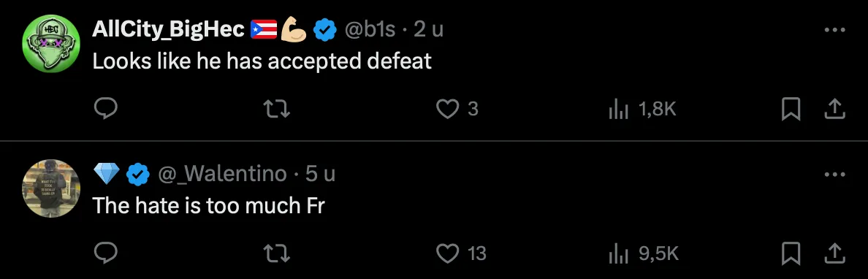Reply to AllCity_BigHec's tweet

click(x=104, y=109)
